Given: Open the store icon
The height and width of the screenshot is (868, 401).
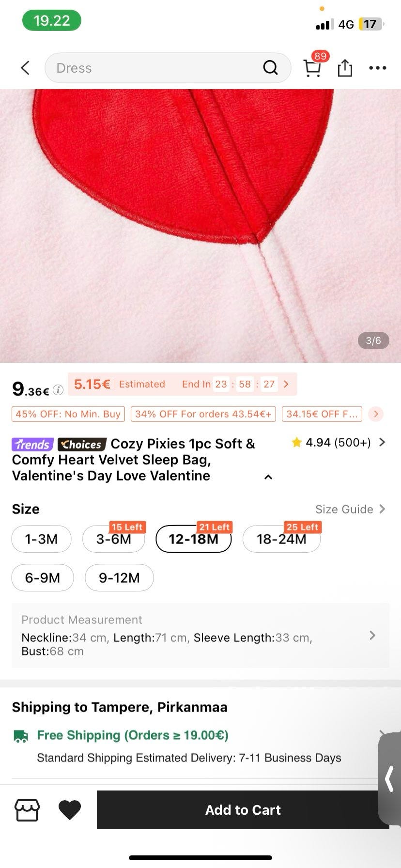Looking at the screenshot, I should tap(27, 810).
